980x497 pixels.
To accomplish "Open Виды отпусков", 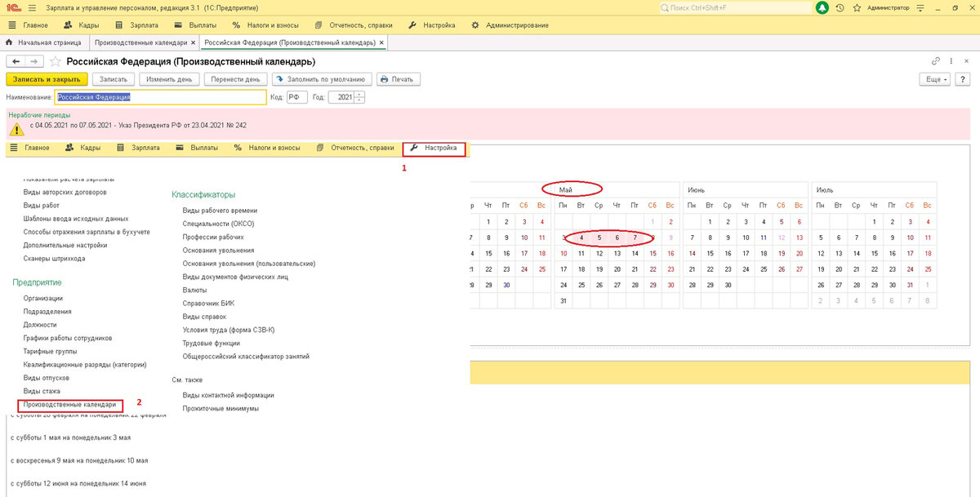I will pos(47,378).
